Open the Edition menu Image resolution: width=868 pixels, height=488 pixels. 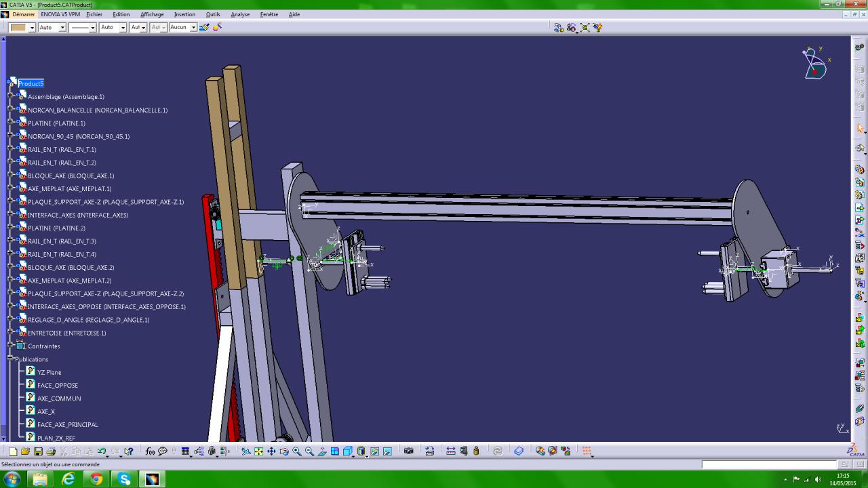pyautogui.click(x=121, y=14)
